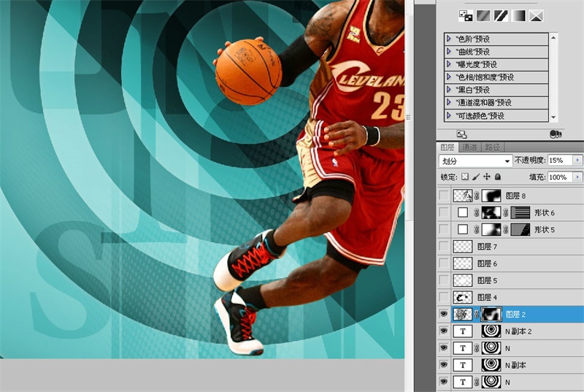Switch to the 路径 tab
This screenshot has width=584, height=392.
[x=493, y=147]
